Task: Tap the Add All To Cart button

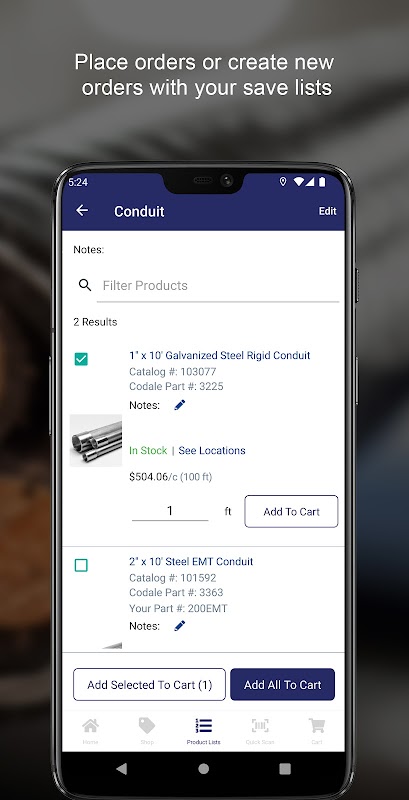Action: 283,685
